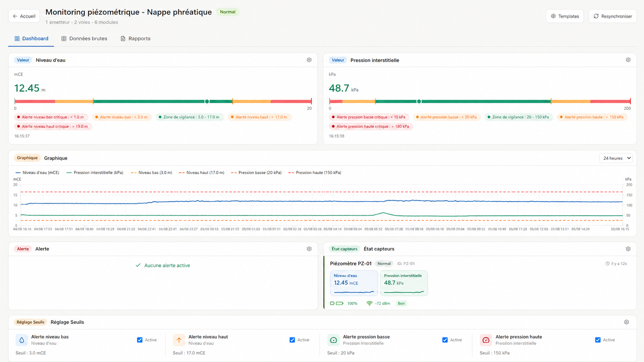The height and width of the screenshot is (362, 644).
Task: Click 'Alerte niveau haut critique : > 19.0 m' chip
Action: (x=53, y=126)
